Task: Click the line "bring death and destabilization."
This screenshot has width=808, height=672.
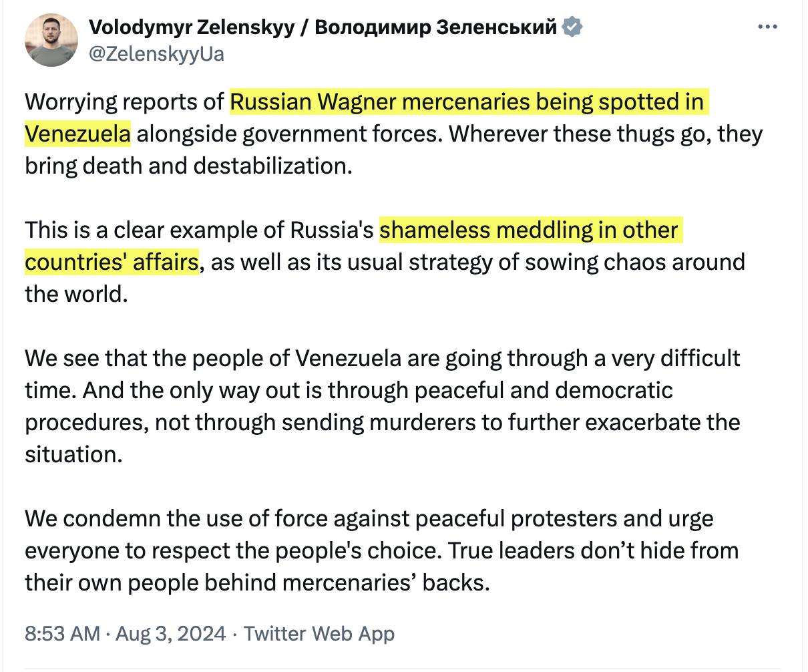Action: [188, 166]
